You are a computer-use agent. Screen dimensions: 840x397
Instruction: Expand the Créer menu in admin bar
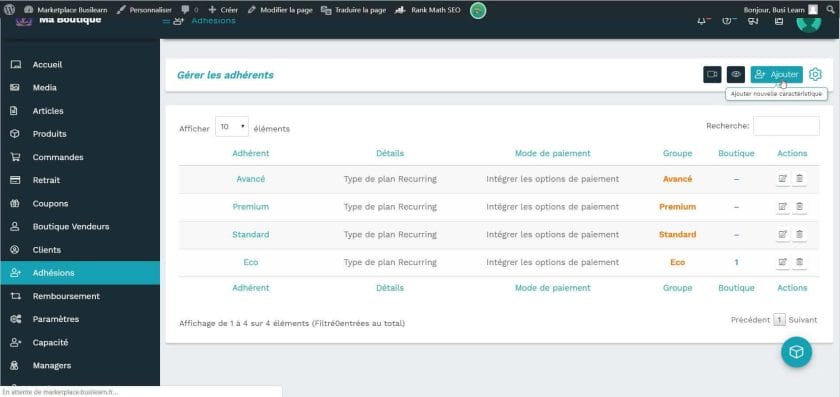tap(223, 10)
